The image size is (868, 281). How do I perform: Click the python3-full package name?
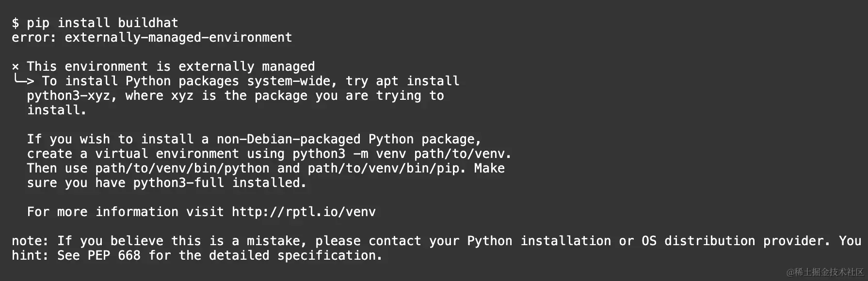(x=178, y=183)
